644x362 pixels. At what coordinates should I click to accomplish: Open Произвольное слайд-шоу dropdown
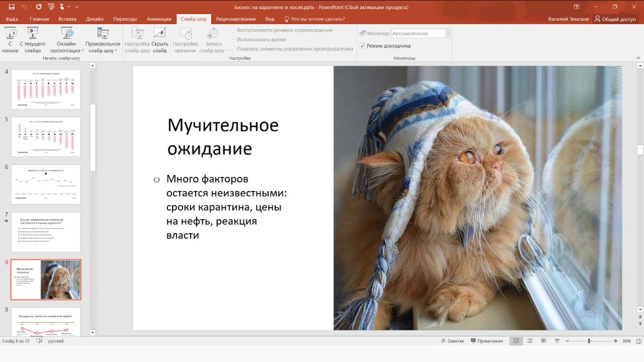103,40
